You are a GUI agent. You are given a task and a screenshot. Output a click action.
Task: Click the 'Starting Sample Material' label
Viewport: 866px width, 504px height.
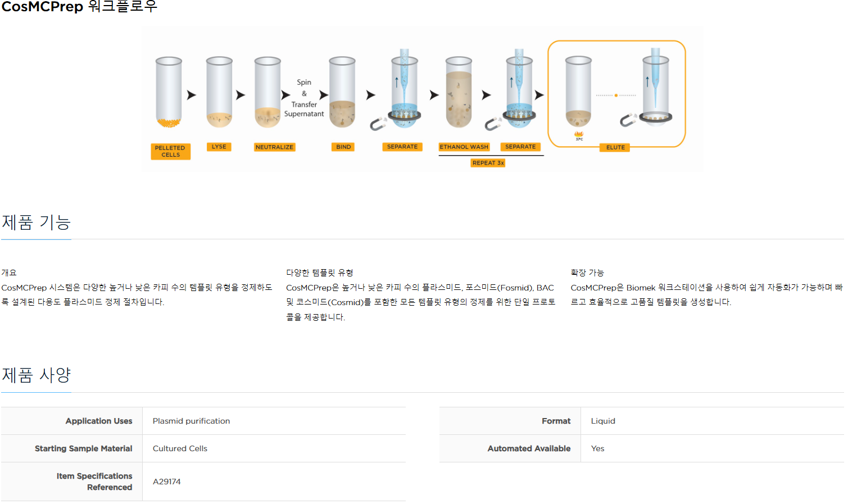pyautogui.click(x=83, y=448)
